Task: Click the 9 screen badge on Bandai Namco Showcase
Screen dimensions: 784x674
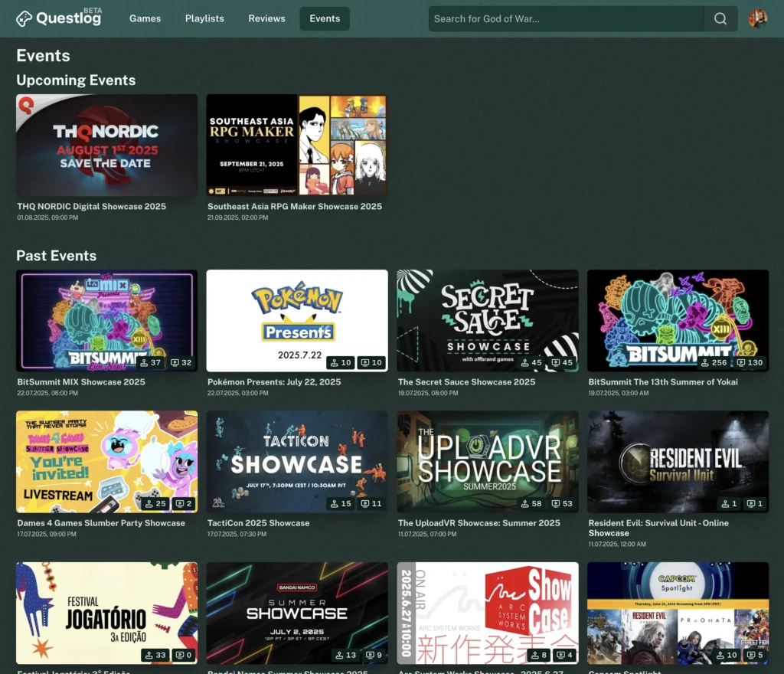Action: tap(374, 655)
